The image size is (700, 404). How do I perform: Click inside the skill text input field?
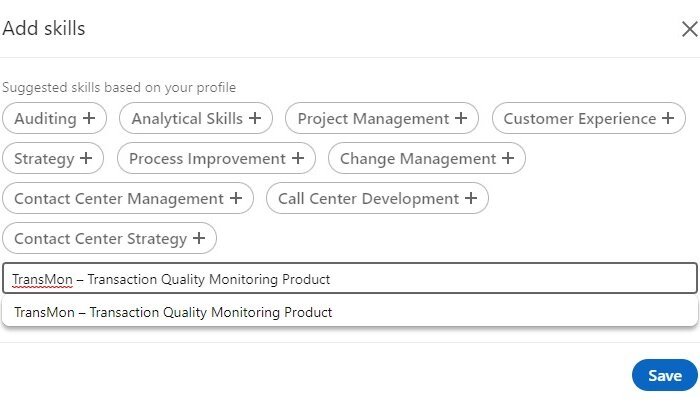click(350, 279)
